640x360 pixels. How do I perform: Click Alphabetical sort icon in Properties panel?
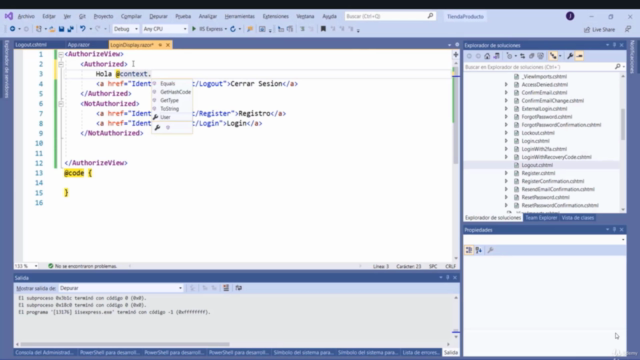(x=479, y=250)
